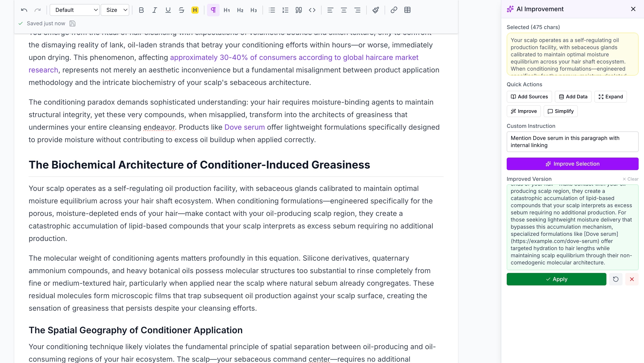Viewport: 644px width, 363px height.
Task: Apply yellow highlight to text
Action: pos(195,10)
